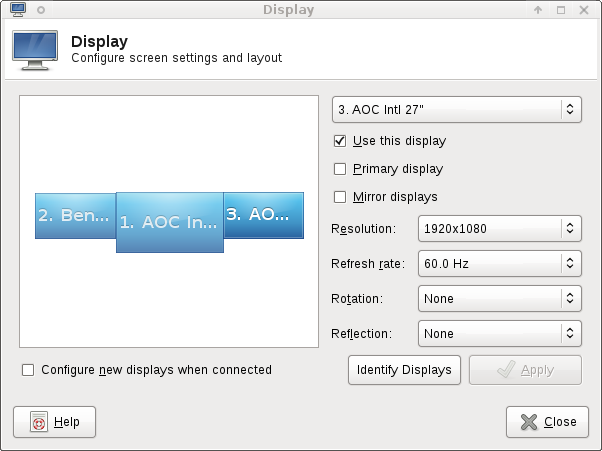Expand the Rotation dropdown

point(498,299)
